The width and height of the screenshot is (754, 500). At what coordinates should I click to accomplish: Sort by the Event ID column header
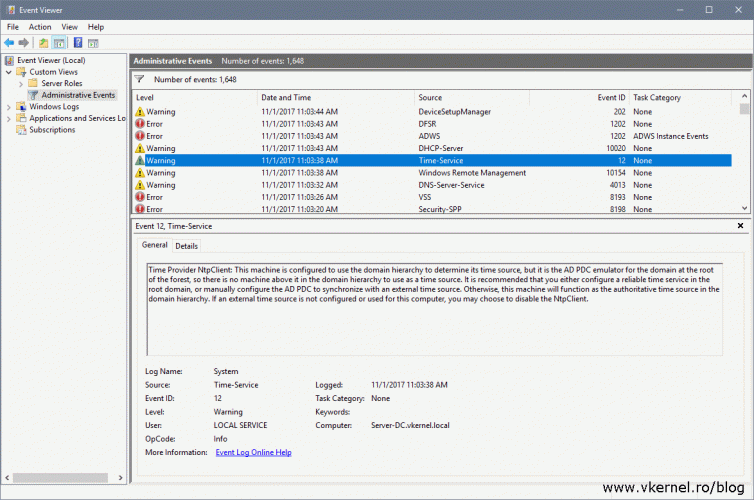click(579, 98)
